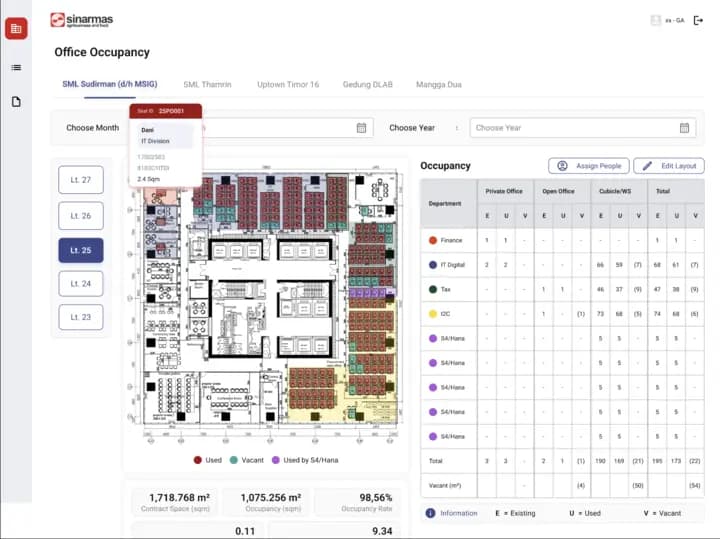The image size is (720, 539).
Task: Click IT Division in the seat popup
Action: 155,141
